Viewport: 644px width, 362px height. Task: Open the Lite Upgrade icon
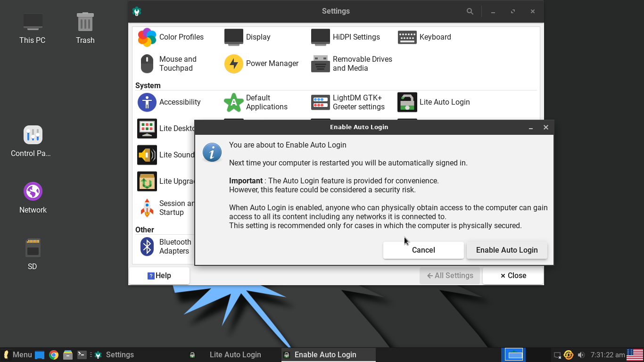(x=147, y=181)
